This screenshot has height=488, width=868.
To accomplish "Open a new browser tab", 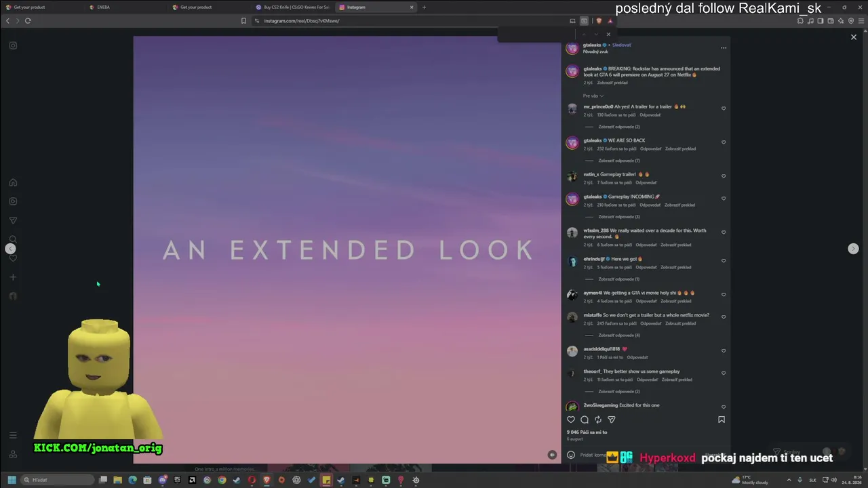I will click(x=425, y=7).
